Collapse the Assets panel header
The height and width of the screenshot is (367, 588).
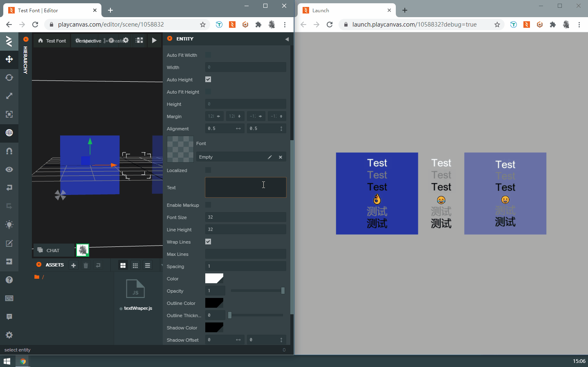point(39,265)
